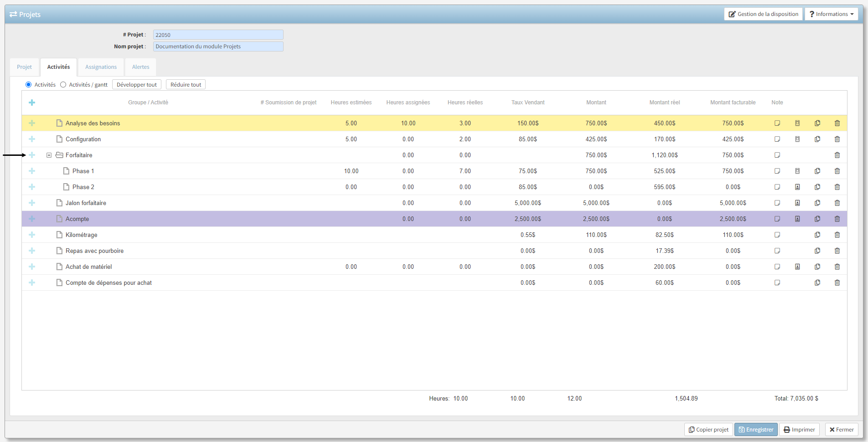This screenshot has height=442, width=868.
Task: Switch to the Alertes tab
Action: click(140, 67)
